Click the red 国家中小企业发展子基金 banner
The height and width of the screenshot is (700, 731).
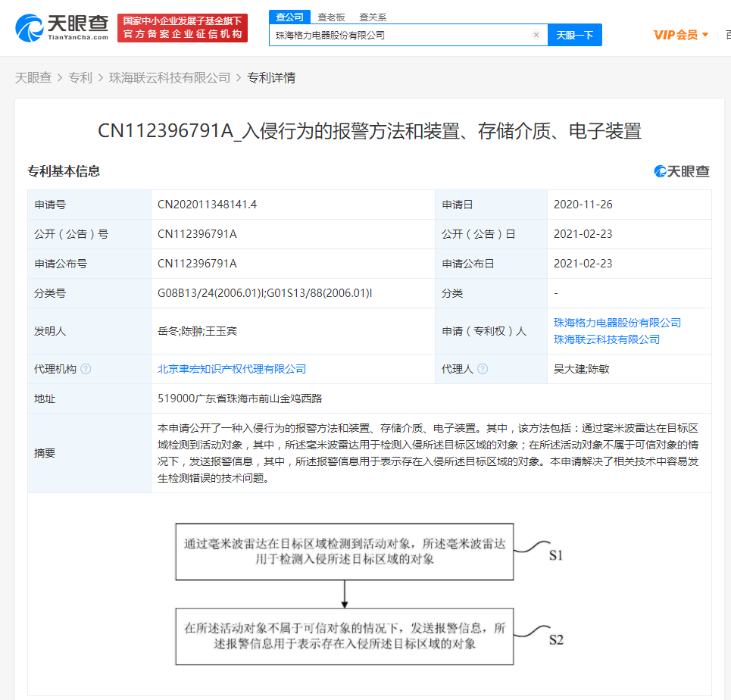pos(183,28)
